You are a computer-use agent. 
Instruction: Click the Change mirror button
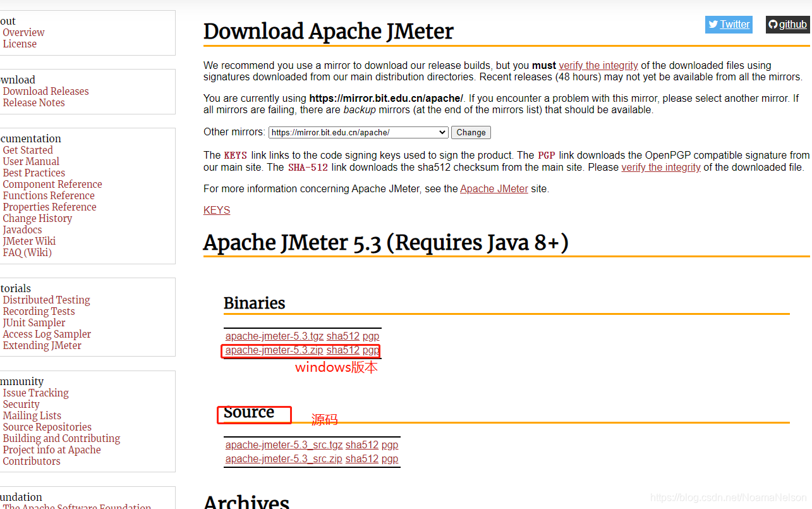point(471,132)
